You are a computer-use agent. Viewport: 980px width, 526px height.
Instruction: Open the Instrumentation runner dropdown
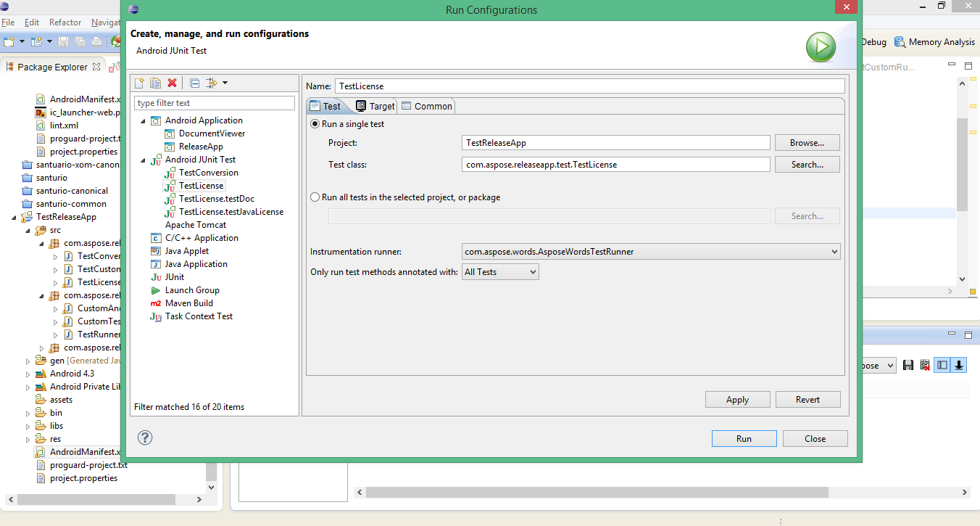coord(835,251)
